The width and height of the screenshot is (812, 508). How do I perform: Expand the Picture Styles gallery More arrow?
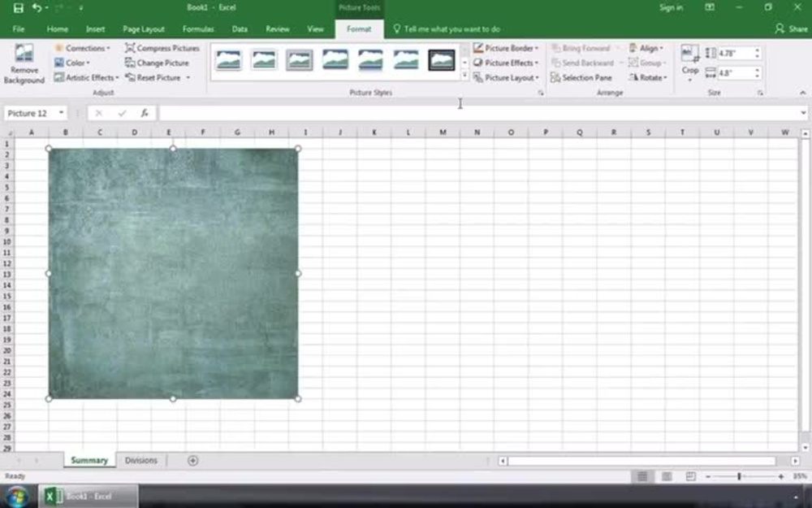coord(464,76)
